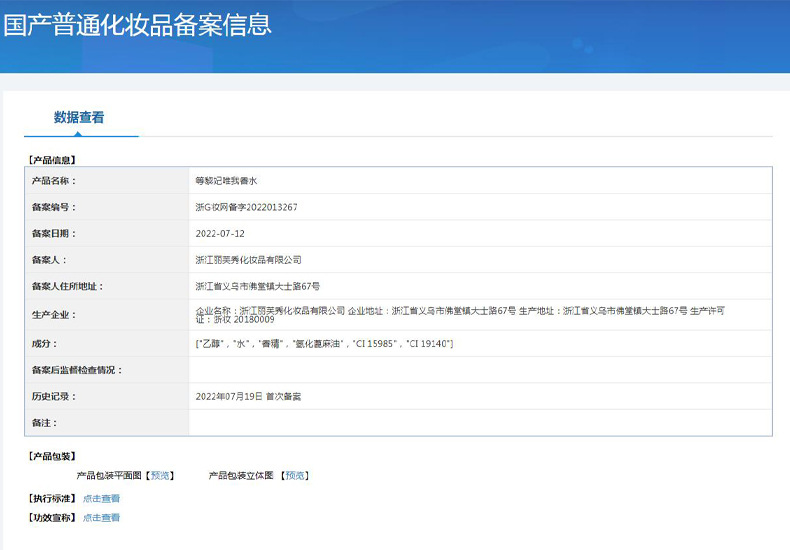The width and height of the screenshot is (790, 550).
Task: Select the 功效宣称 heading
Action: click(52, 518)
